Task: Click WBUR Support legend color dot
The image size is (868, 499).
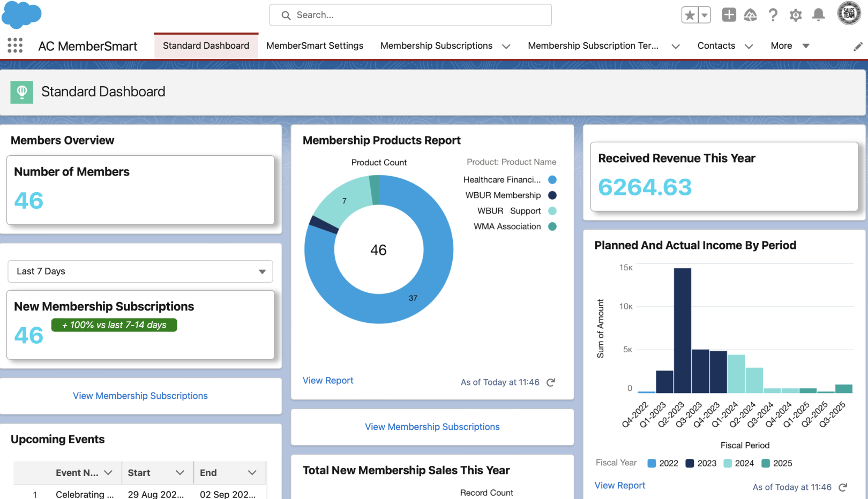Action: (x=552, y=211)
